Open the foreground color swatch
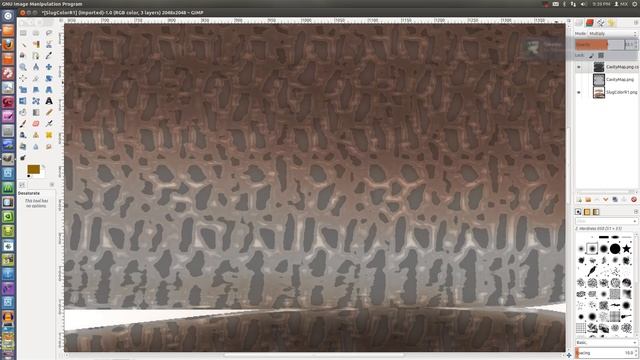The image size is (640, 360). (33, 169)
